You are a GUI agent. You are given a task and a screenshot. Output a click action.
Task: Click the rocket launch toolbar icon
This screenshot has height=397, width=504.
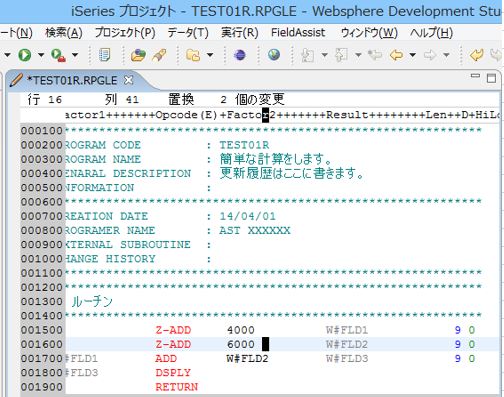click(159, 55)
